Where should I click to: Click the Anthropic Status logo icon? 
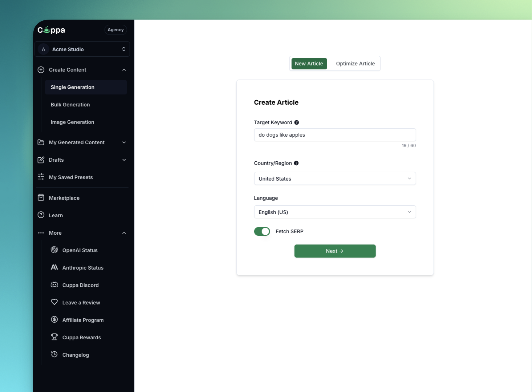(54, 267)
